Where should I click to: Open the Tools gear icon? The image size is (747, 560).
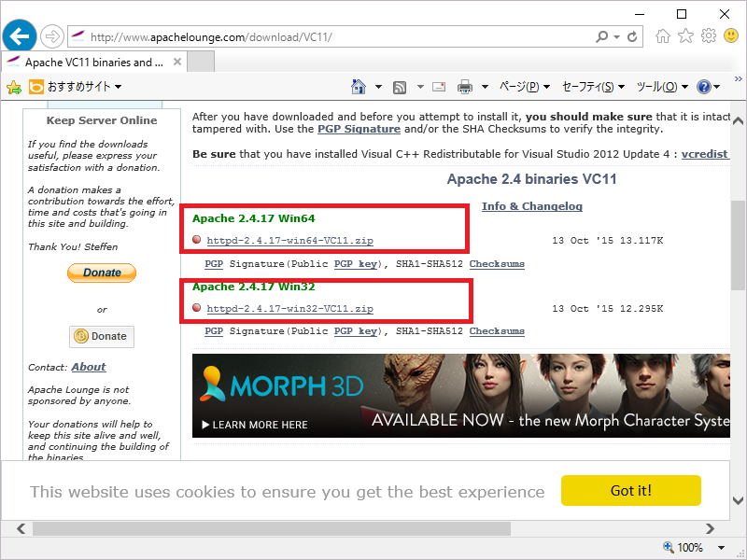click(709, 35)
